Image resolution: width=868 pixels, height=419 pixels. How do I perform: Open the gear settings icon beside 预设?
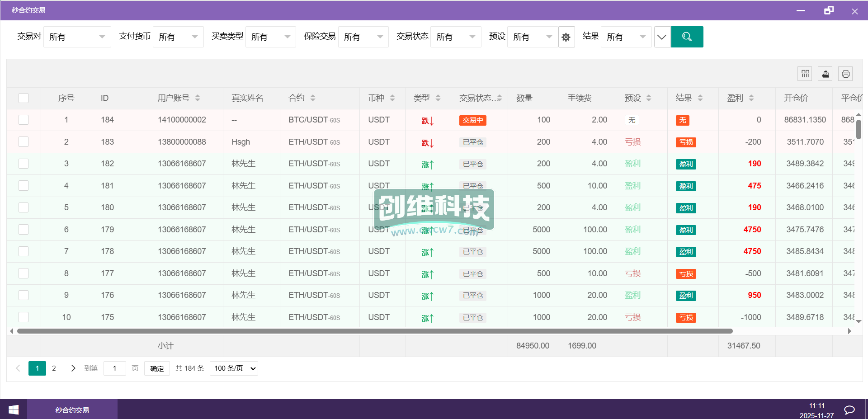566,37
